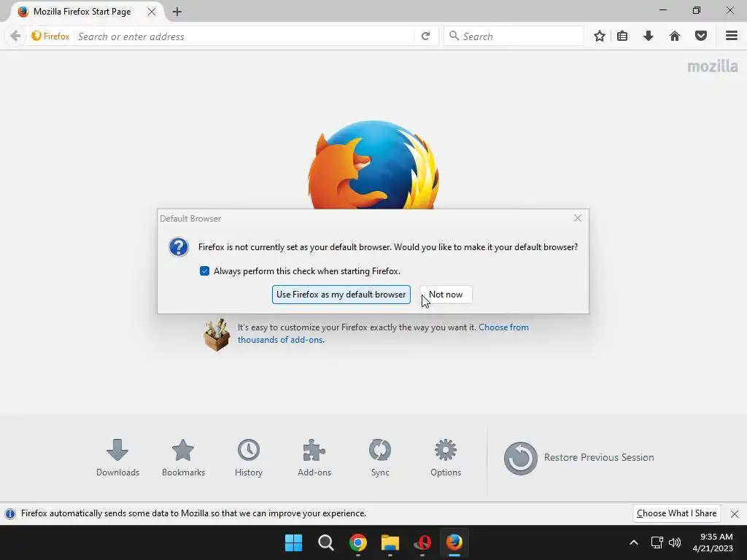Viewport: 747px width, 560px height.
Task: Close the Default Browser dialog
Action: (578, 218)
